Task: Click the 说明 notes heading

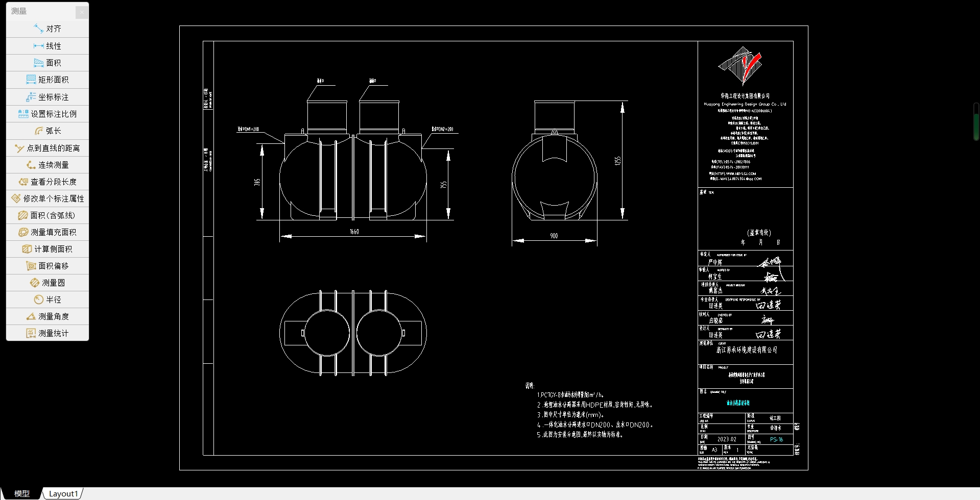Action: [x=530, y=386]
